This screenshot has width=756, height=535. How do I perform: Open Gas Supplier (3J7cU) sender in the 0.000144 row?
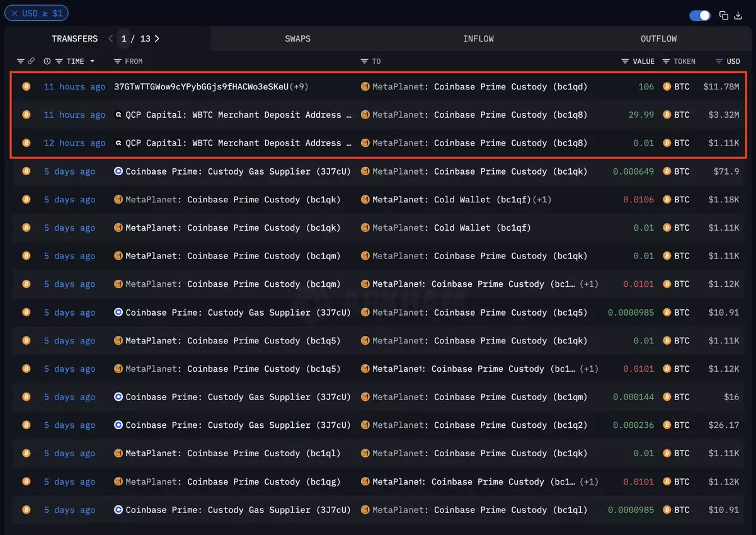(x=238, y=397)
